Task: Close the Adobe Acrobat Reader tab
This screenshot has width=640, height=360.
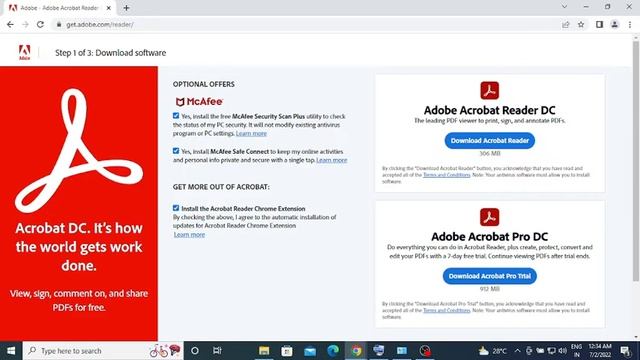Action: pos(109,8)
